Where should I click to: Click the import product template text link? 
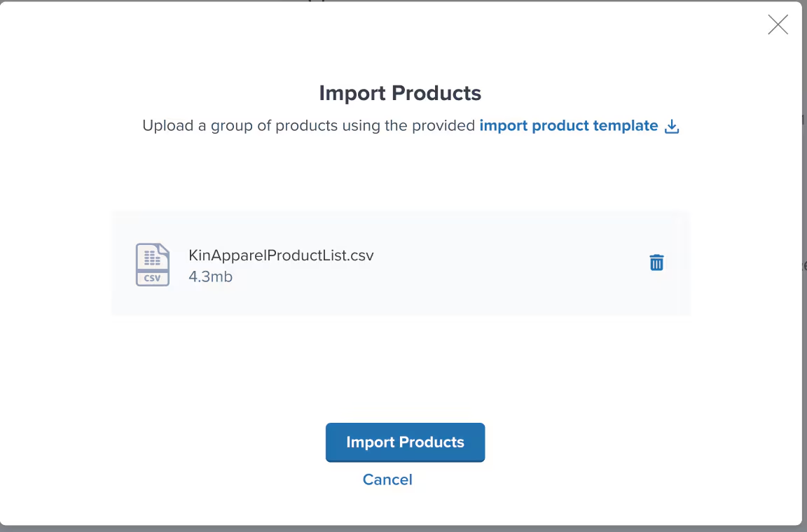(569, 125)
